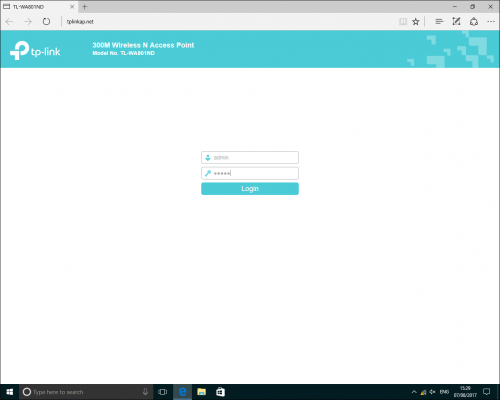The image size is (500, 400).
Task: Click the Share icon in toolbar
Action: (x=474, y=22)
